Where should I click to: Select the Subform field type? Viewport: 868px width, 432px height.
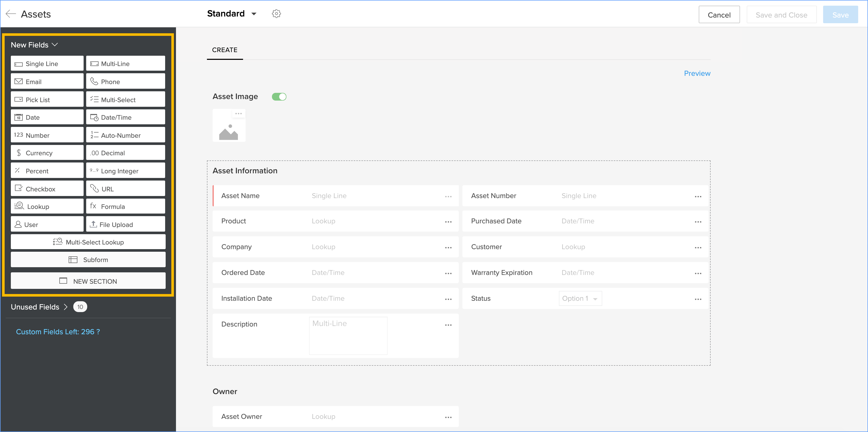click(x=88, y=260)
